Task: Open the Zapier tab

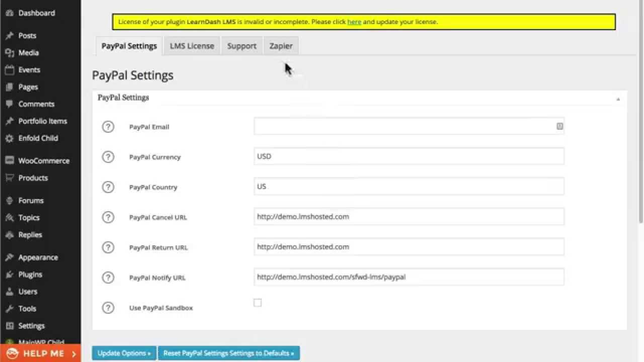Action: [x=281, y=46]
